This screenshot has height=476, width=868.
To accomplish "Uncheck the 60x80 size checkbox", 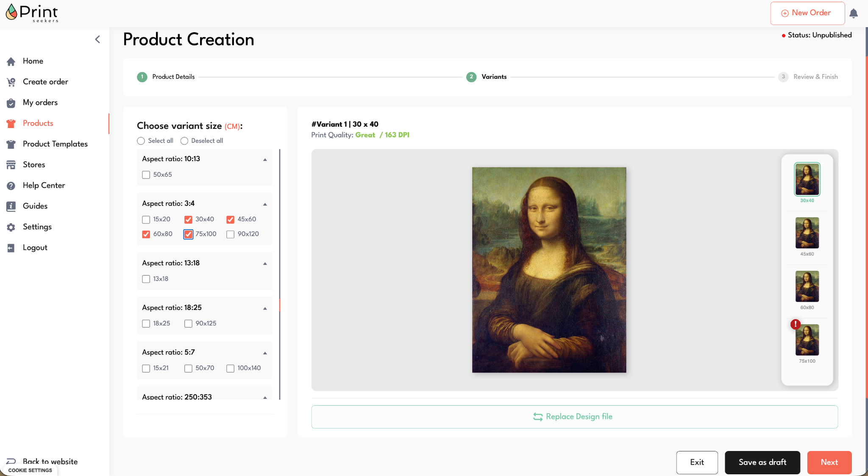I will pyautogui.click(x=146, y=234).
